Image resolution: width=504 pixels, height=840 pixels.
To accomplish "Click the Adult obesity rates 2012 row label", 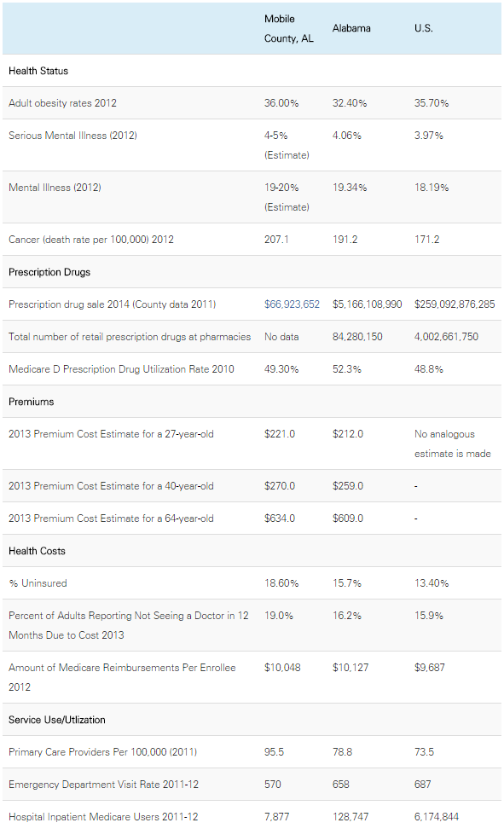I will click(62, 103).
